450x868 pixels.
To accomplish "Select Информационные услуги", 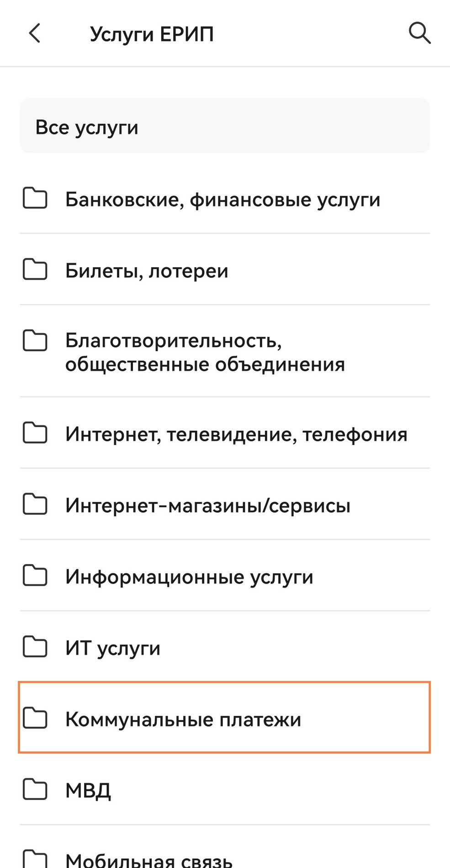I will click(x=189, y=577).
